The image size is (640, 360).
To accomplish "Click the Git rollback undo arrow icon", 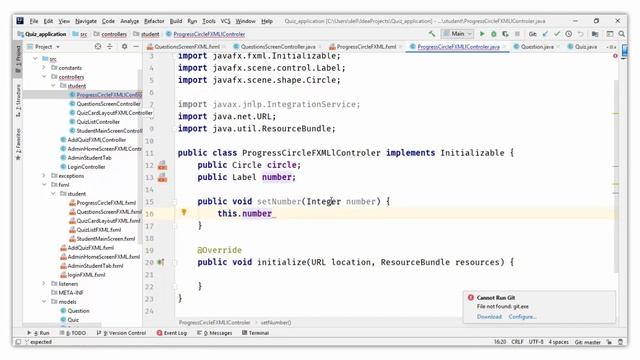I will click(x=580, y=34).
